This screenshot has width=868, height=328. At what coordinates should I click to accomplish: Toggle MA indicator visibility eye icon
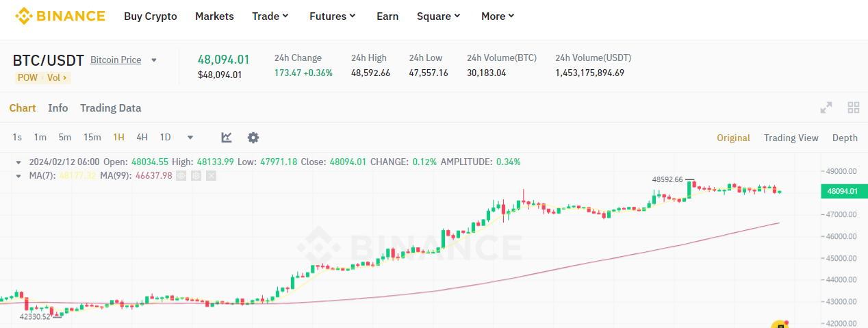181,176
